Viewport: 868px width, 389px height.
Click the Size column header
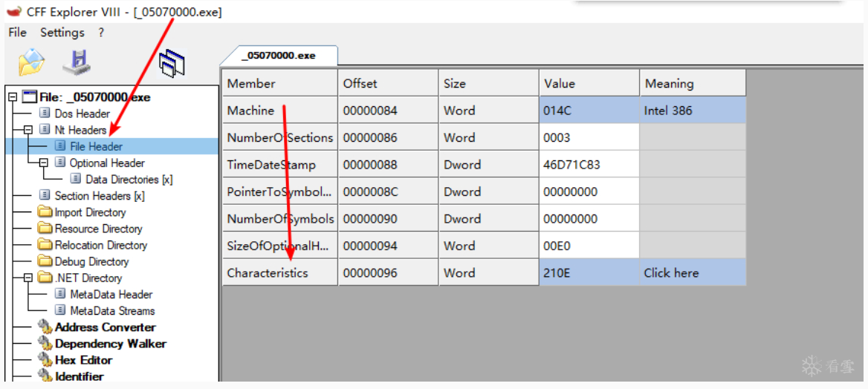(x=489, y=83)
